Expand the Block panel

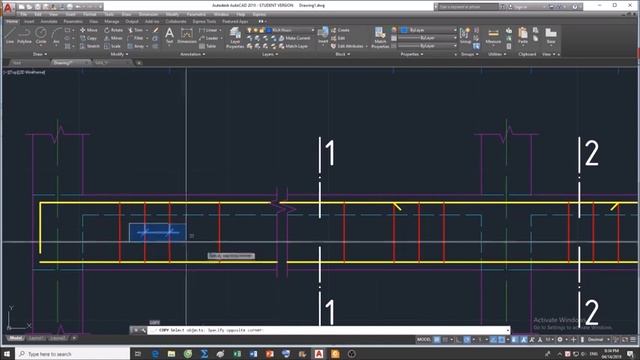point(342,54)
